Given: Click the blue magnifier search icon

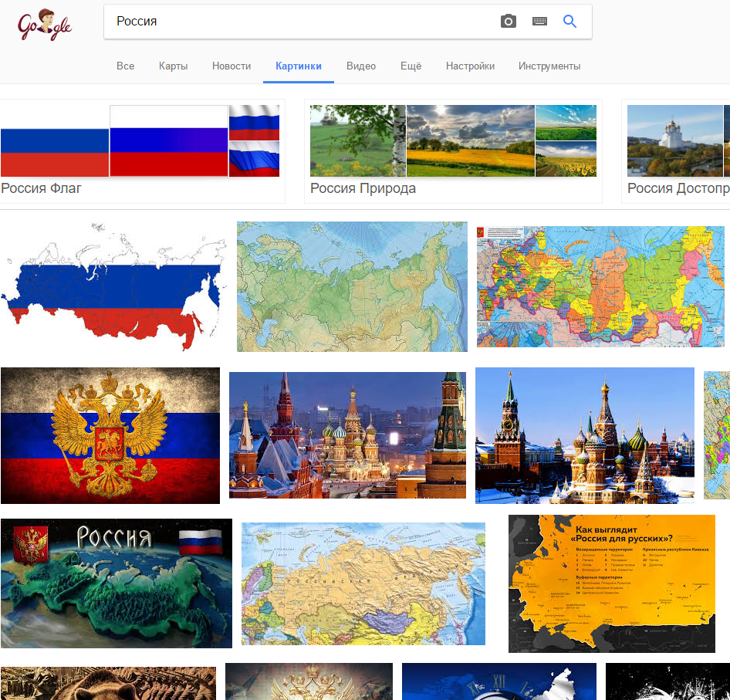Looking at the screenshot, I should click(569, 22).
